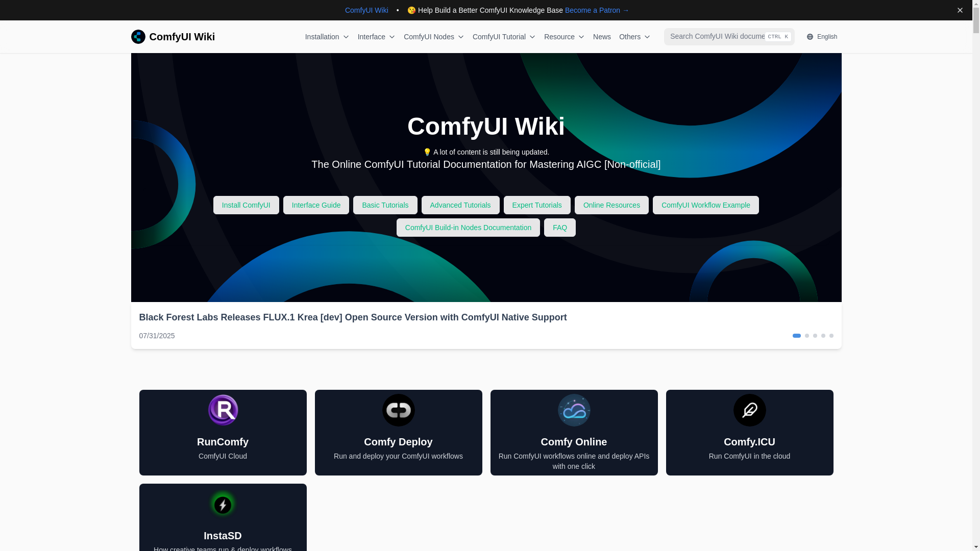Screen dimensions: 980x551
Task: Click the ComfyUI Wiki header title text
Action: pyautogui.click(x=182, y=37)
